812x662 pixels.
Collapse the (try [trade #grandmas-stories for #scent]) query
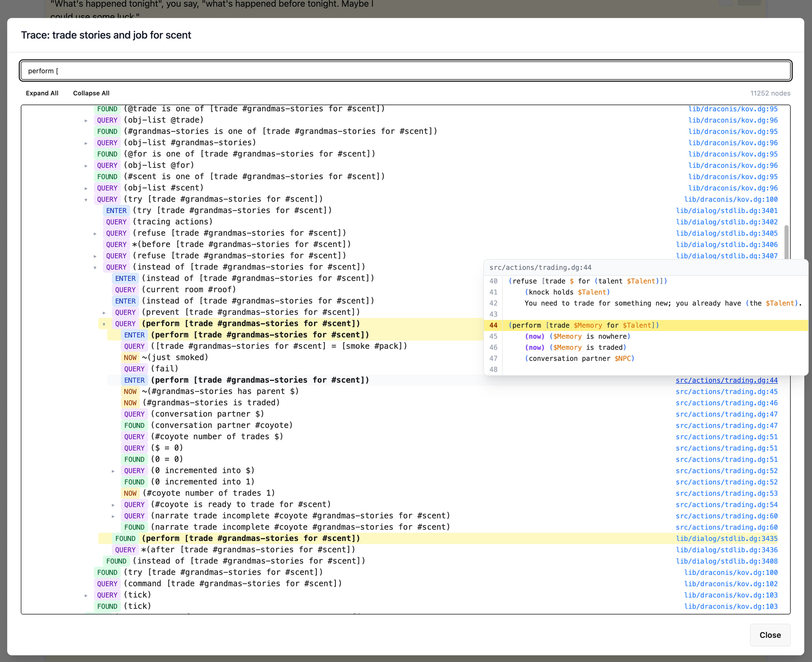86,200
